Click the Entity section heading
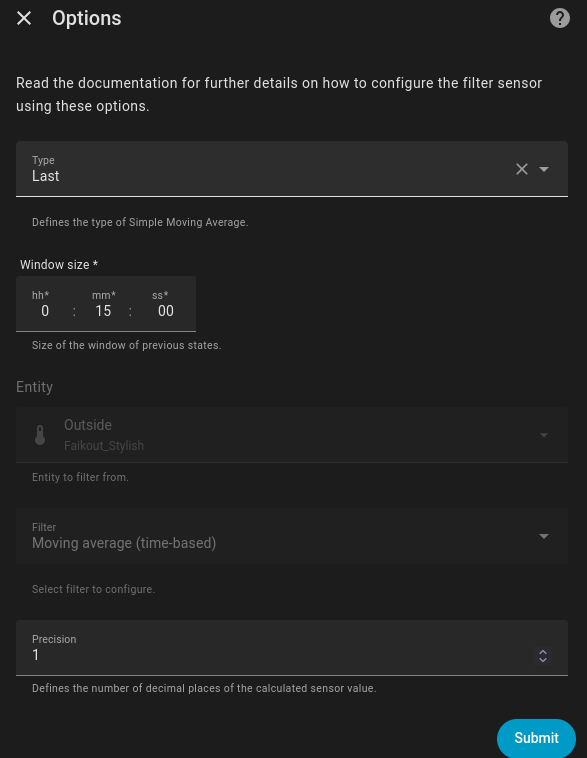The width and height of the screenshot is (587, 758). (34, 387)
